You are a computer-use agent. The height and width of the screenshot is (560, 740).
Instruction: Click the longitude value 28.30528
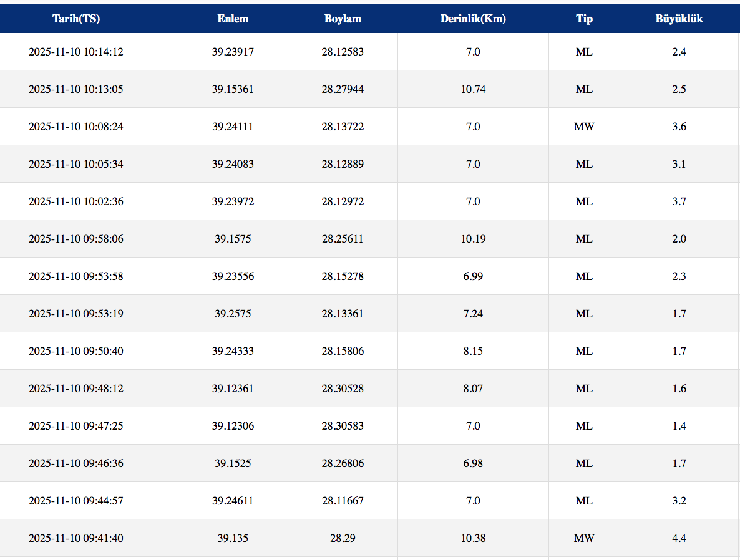coord(343,389)
